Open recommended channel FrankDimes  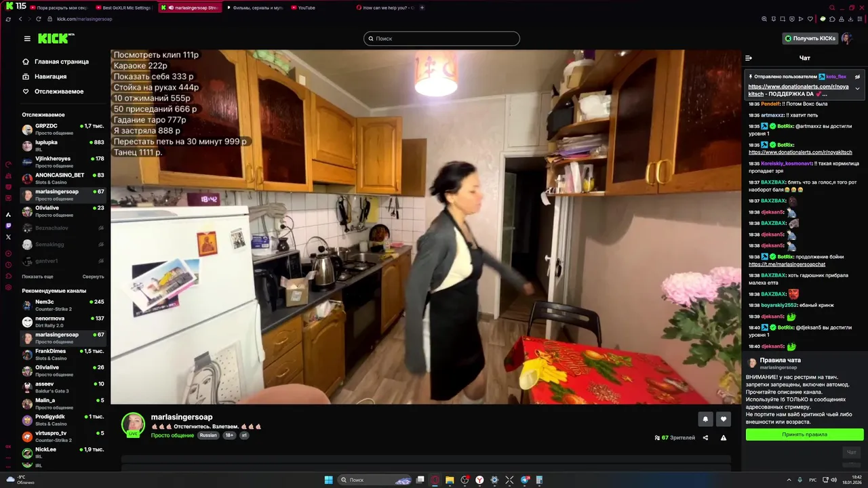(62, 354)
